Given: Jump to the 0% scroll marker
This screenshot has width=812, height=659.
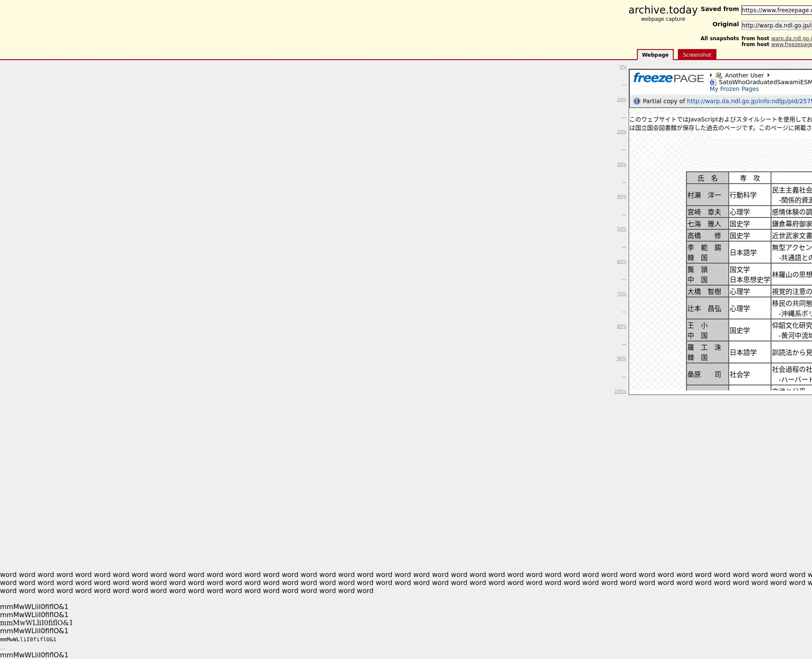Looking at the screenshot, I should pyautogui.click(x=623, y=67).
